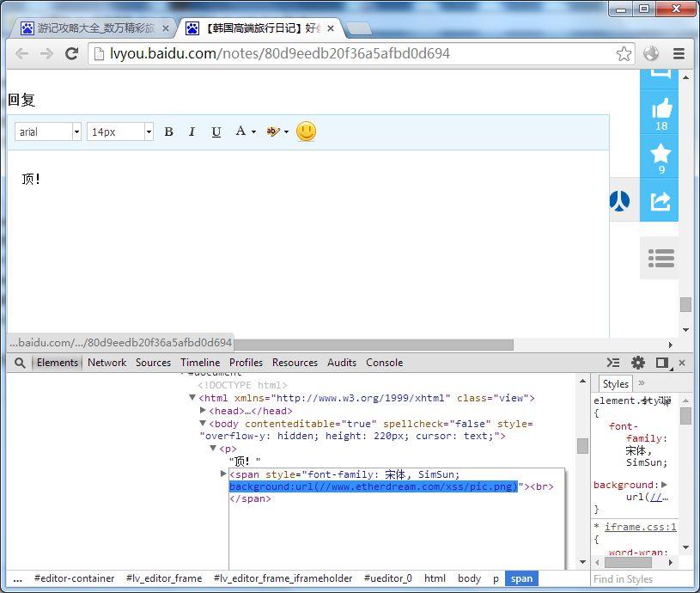Switch to the Network panel tab
The image size is (700, 593).
[x=107, y=363]
